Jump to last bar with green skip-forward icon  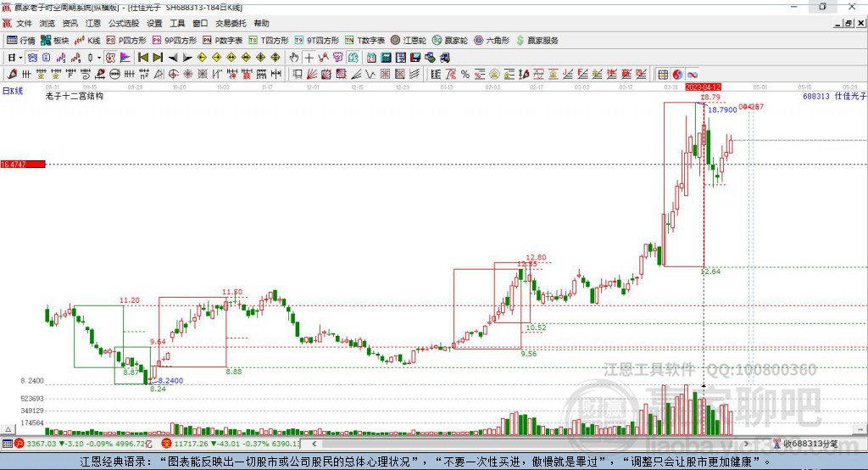(x=158, y=58)
